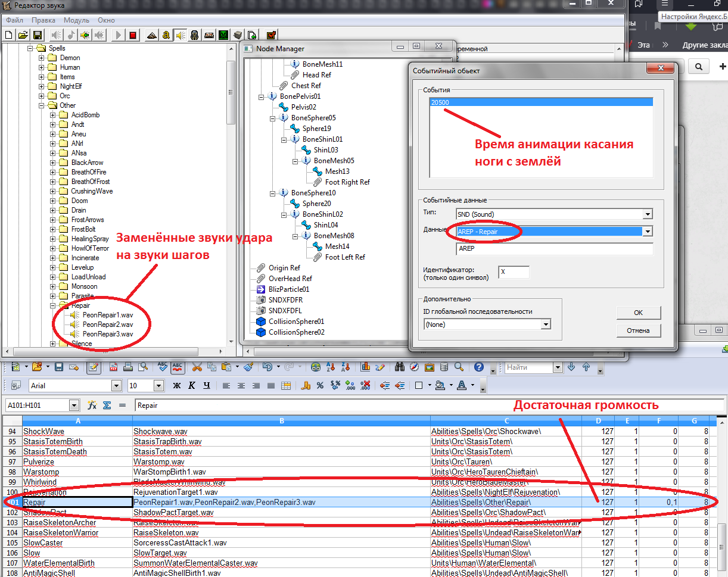Open the Окно menu
Screen dimensions: 728x577
tap(107, 20)
